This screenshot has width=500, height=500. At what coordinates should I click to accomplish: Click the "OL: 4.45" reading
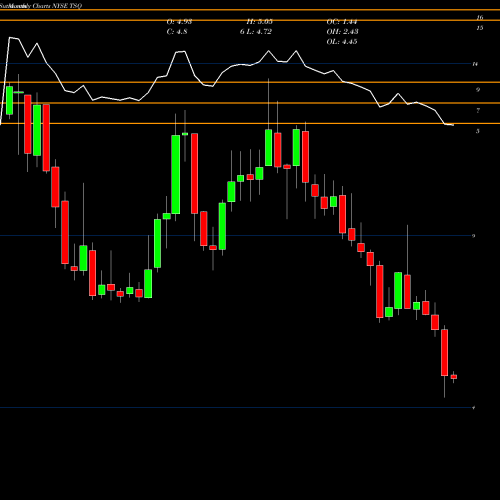342,42
